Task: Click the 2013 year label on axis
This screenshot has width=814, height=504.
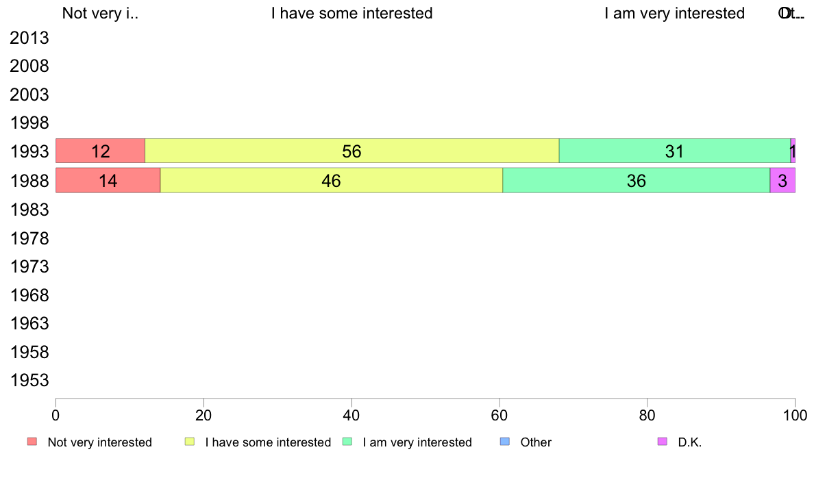Action: pos(29,38)
